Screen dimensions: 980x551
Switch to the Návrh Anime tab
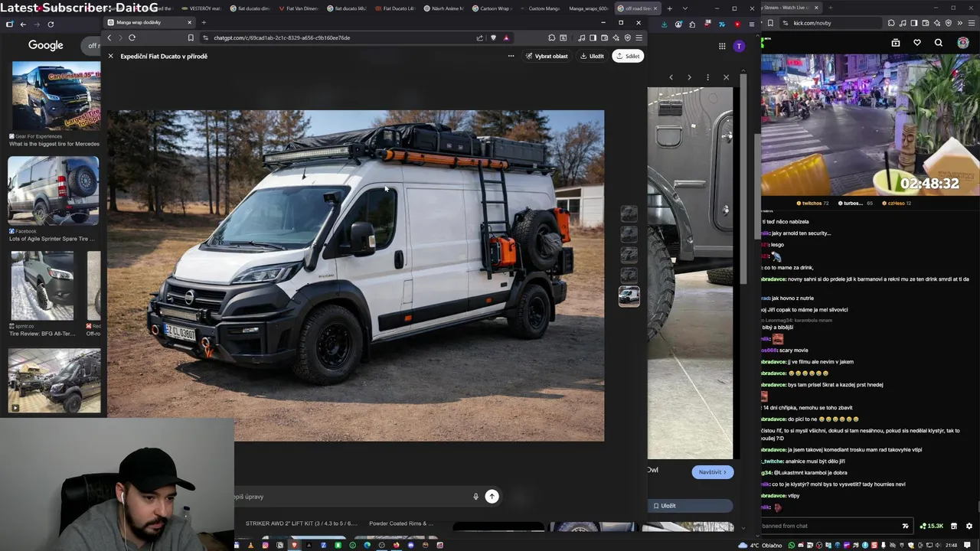pos(443,8)
